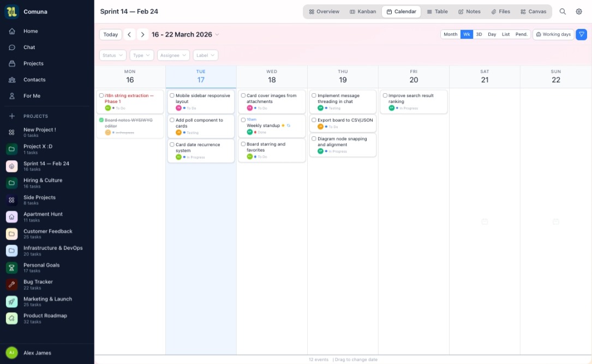Open settings via the gear icon
Viewport: 592px width, 364px height.
click(x=579, y=11)
